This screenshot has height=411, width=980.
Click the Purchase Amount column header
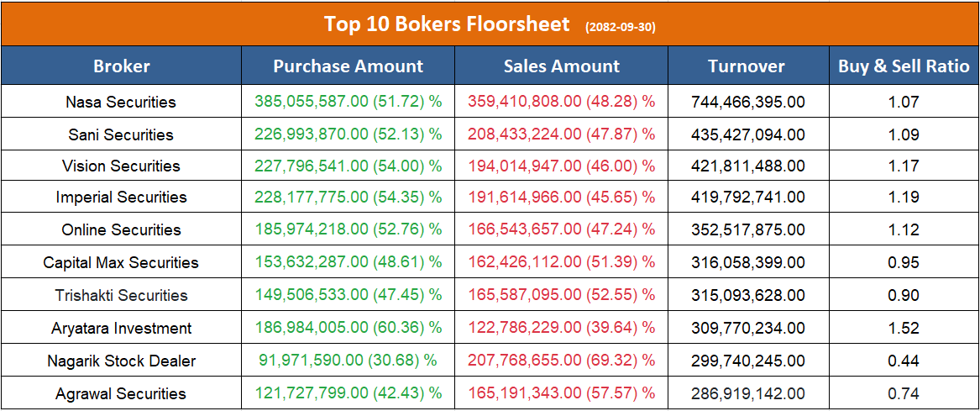(349, 66)
